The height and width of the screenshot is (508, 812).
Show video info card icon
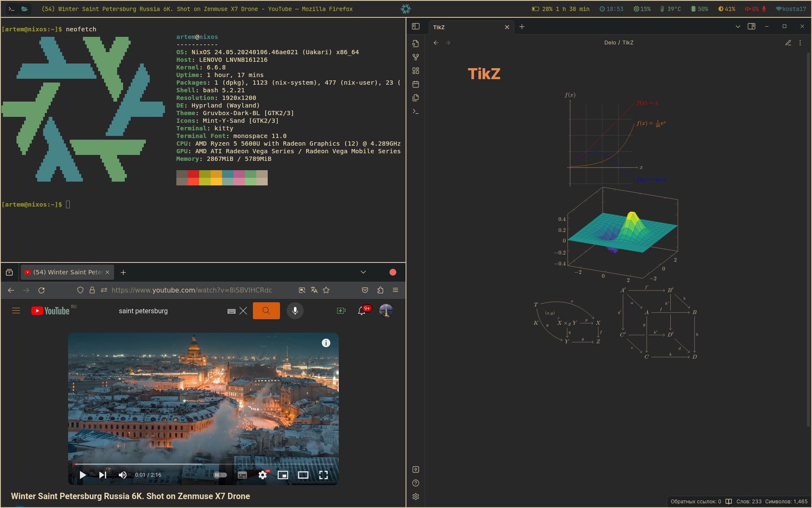(326, 343)
